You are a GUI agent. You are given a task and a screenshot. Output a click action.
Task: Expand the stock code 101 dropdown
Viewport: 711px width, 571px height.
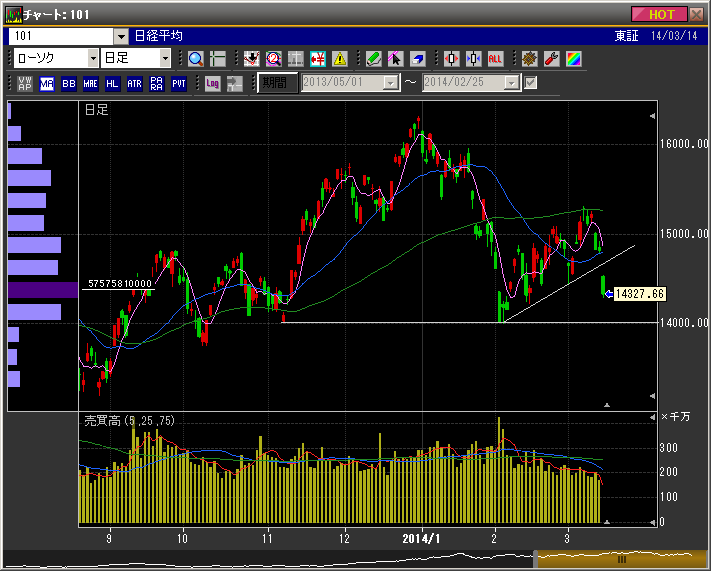119,35
